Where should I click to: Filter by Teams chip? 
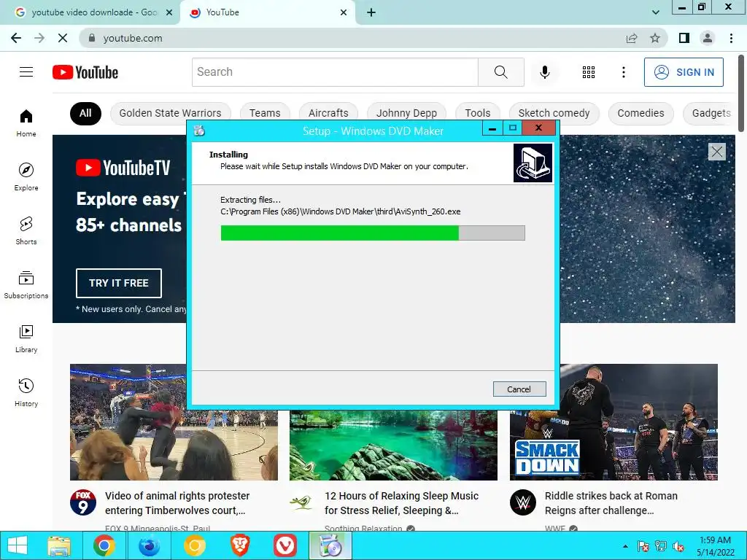tap(265, 113)
